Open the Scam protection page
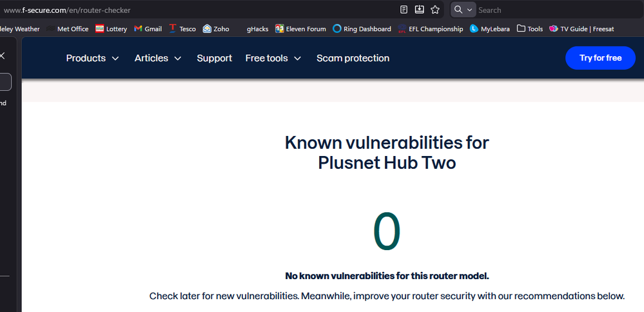The height and width of the screenshot is (312, 644). 353,58
